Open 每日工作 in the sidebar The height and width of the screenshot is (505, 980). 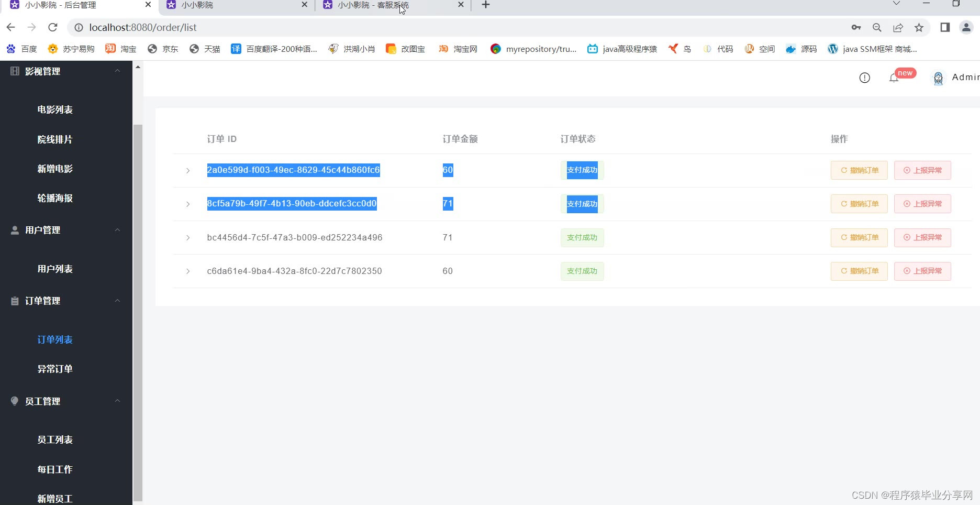55,469
